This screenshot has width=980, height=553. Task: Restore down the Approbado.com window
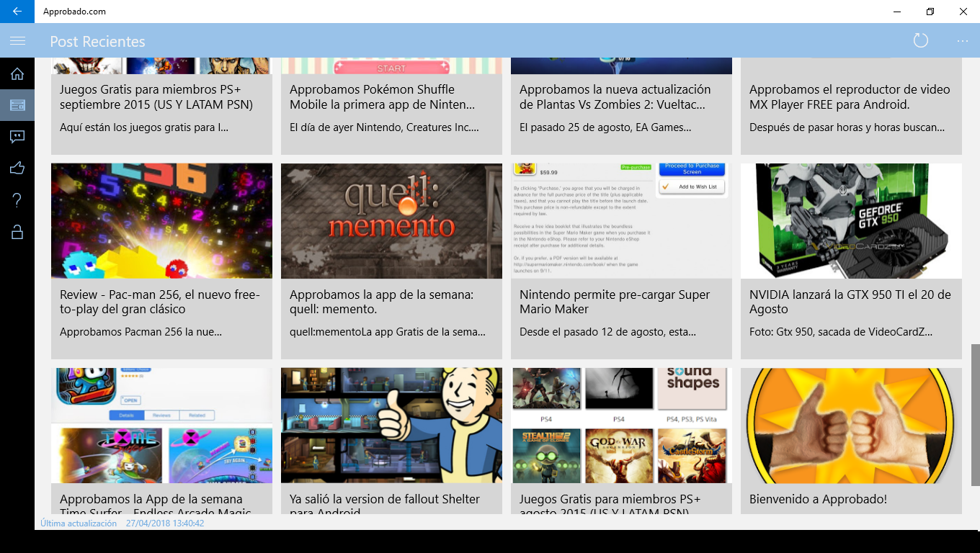point(930,12)
